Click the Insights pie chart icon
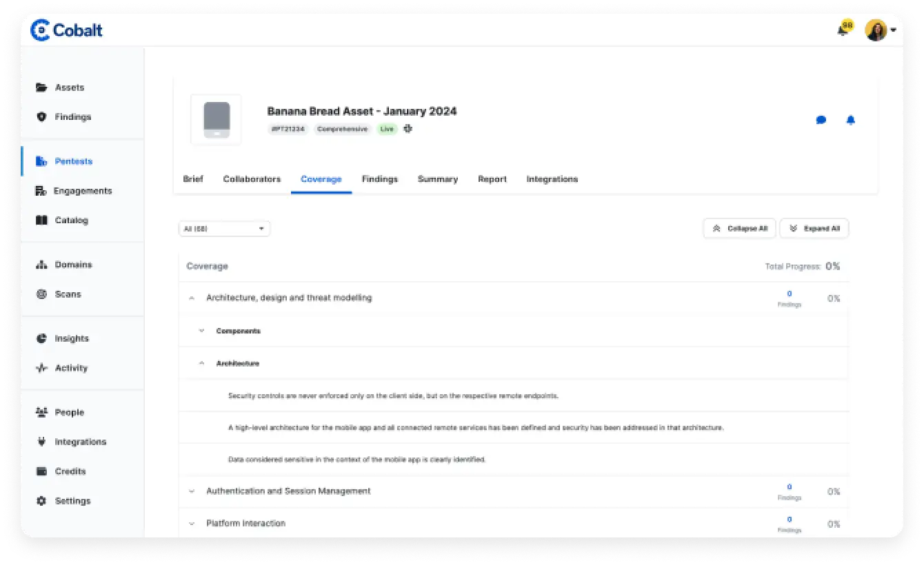The width and height of the screenshot is (924, 565). pos(41,338)
